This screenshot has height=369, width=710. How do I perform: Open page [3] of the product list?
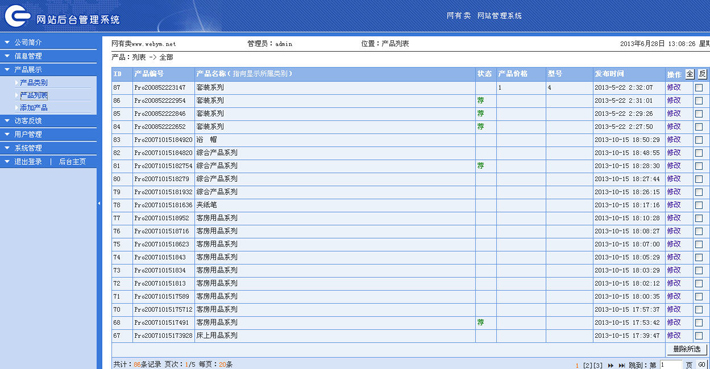598,365
